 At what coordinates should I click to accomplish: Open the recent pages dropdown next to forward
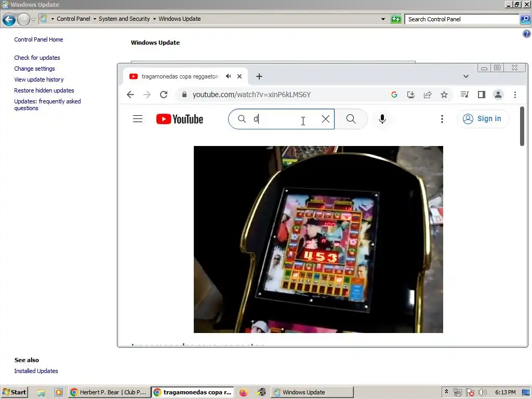coord(34,19)
